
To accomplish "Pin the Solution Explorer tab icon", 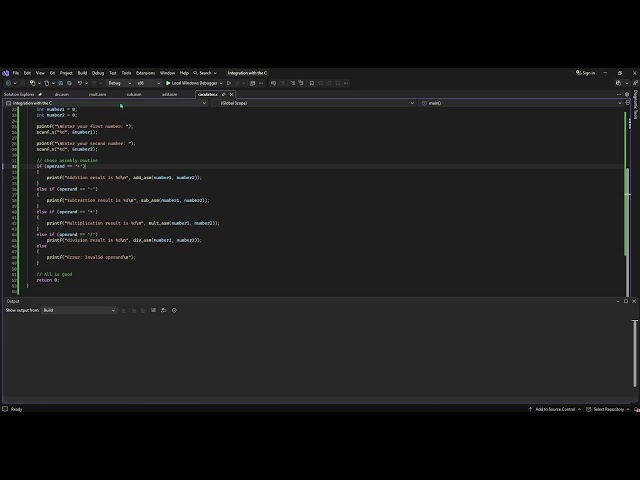I will tap(40, 94).
